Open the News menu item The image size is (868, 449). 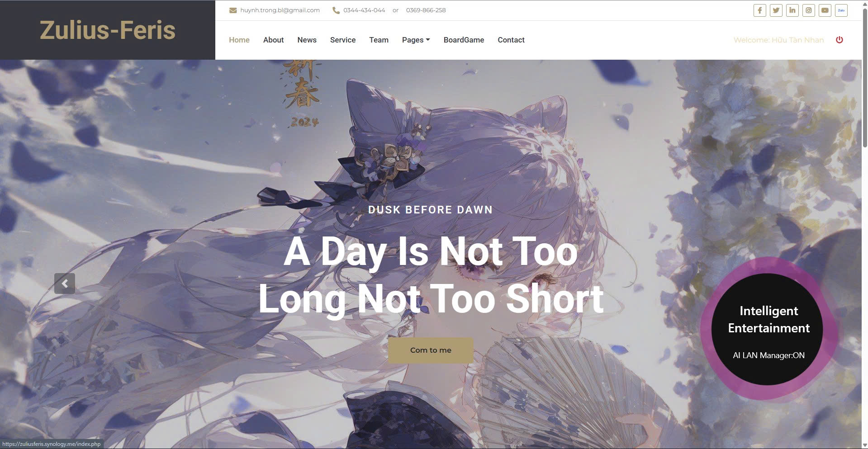(307, 40)
